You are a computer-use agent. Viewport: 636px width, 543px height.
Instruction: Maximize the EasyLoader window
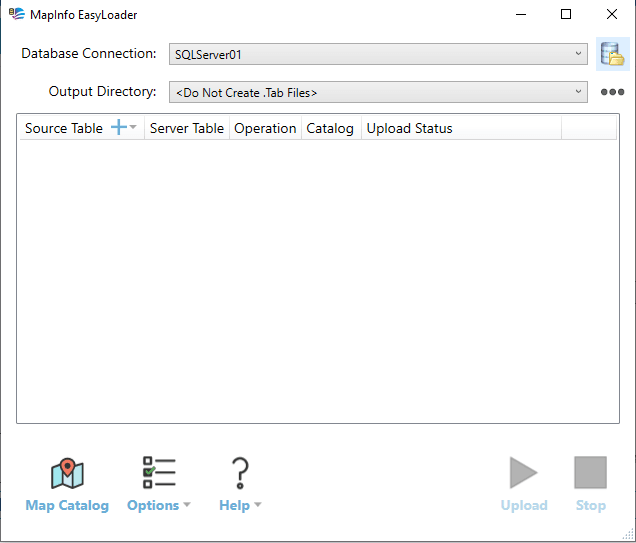click(x=566, y=15)
